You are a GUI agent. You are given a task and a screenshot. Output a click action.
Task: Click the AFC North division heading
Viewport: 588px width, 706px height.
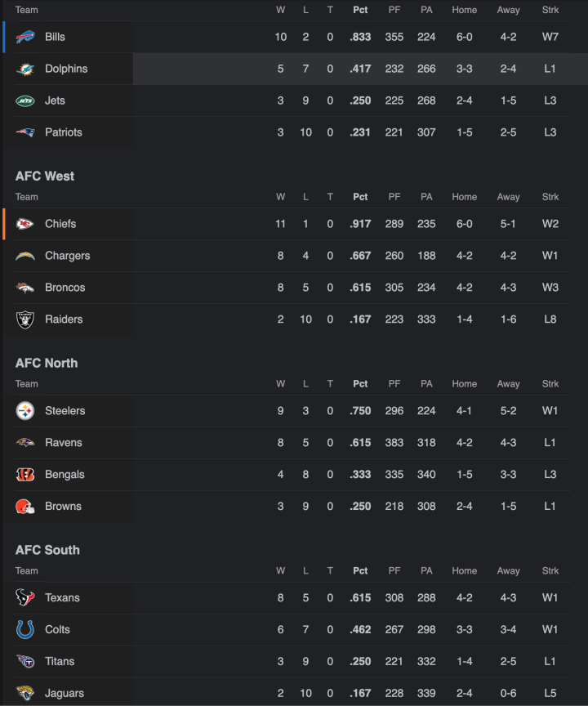click(x=47, y=363)
